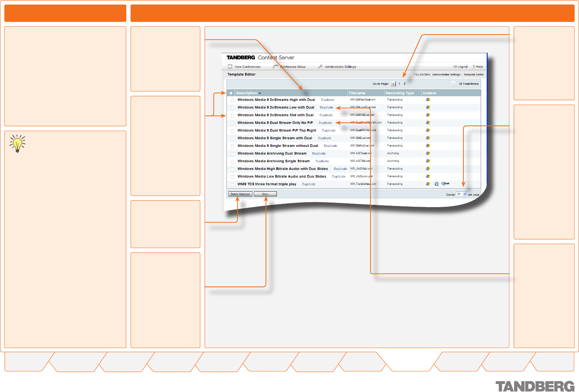The width and height of the screenshot is (579, 392).
Task: Click the codec icon for Single Stream with Dual
Action: (x=428, y=138)
